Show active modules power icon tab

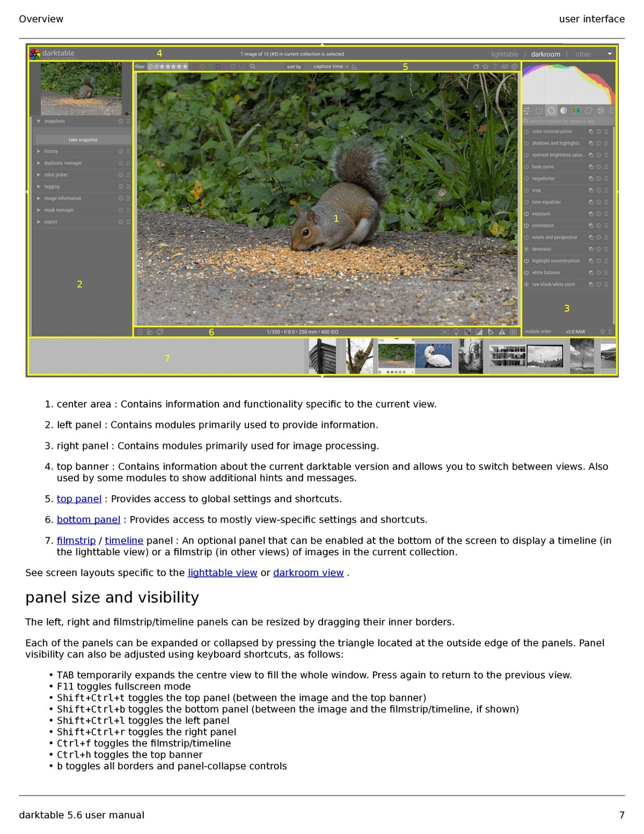[539, 111]
